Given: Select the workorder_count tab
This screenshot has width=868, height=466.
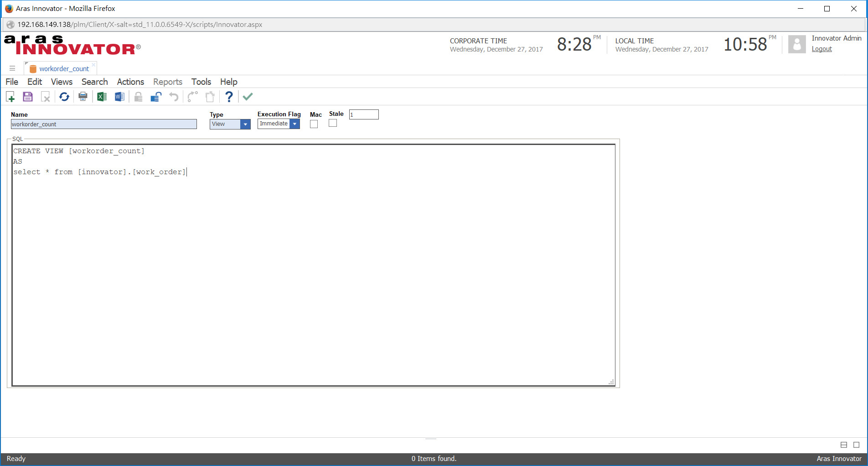Looking at the screenshot, I should [x=60, y=68].
